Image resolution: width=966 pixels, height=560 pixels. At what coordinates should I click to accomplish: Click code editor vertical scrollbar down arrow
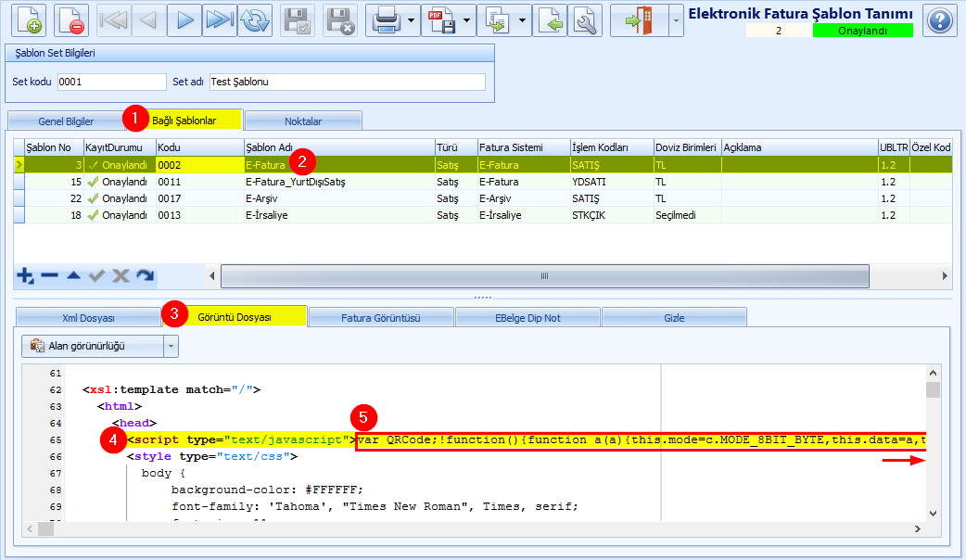[933, 514]
